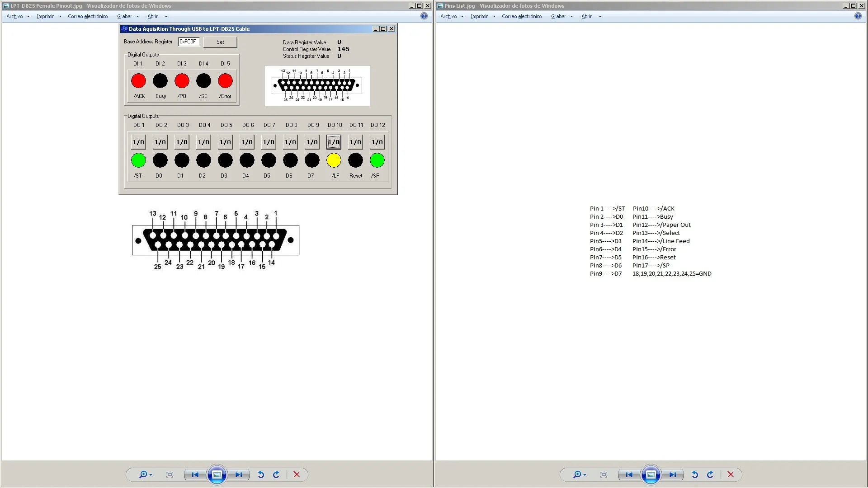The image size is (868, 488).
Task: Go to next image in left viewer
Action: [238, 474]
